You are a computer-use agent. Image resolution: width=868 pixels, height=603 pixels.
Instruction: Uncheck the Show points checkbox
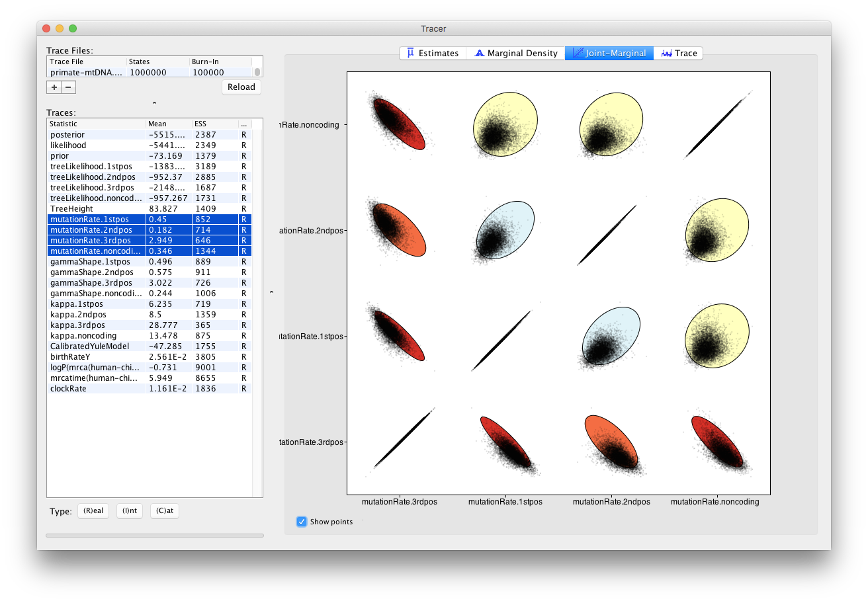302,522
